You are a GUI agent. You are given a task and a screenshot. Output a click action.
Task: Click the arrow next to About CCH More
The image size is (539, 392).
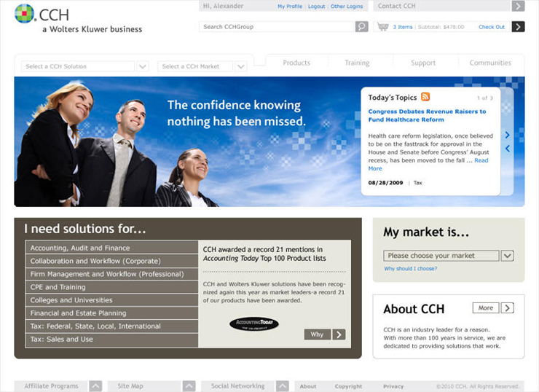[508, 307]
